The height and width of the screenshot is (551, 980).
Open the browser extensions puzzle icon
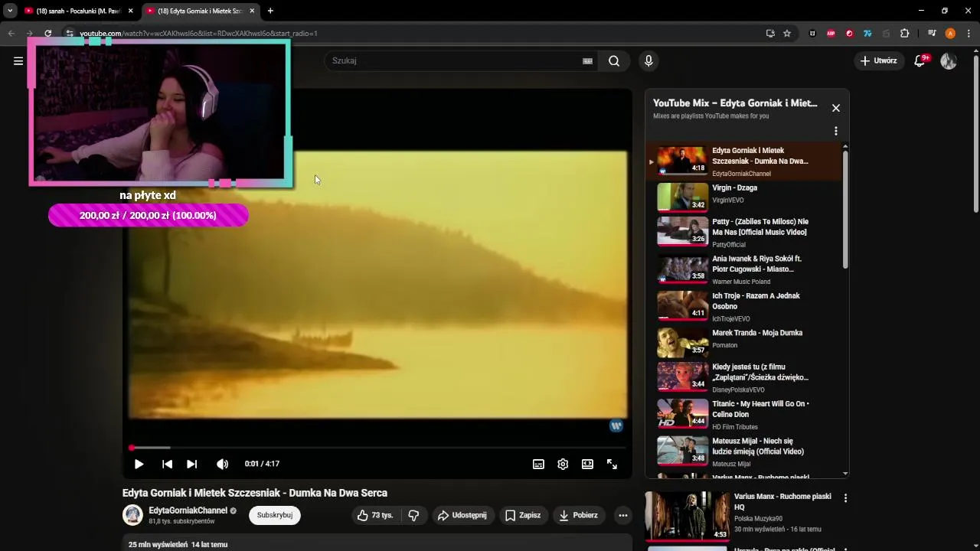point(904,34)
